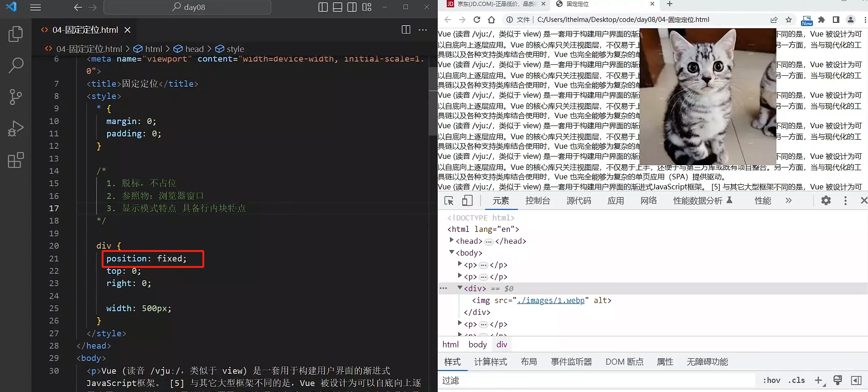Switch to DevTools 网络 tab
This screenshot has width=868, height=392.
(x=649, y=201)
